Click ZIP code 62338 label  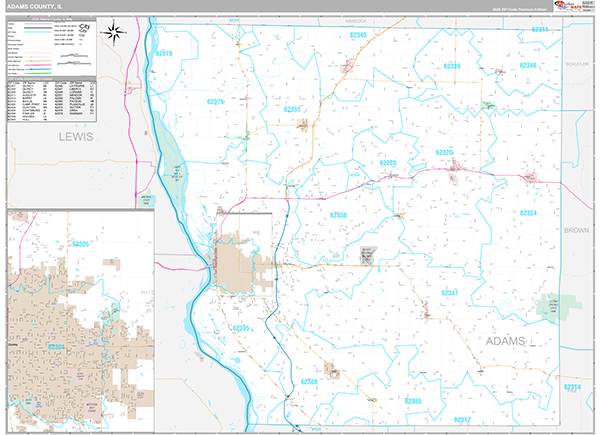338,215
